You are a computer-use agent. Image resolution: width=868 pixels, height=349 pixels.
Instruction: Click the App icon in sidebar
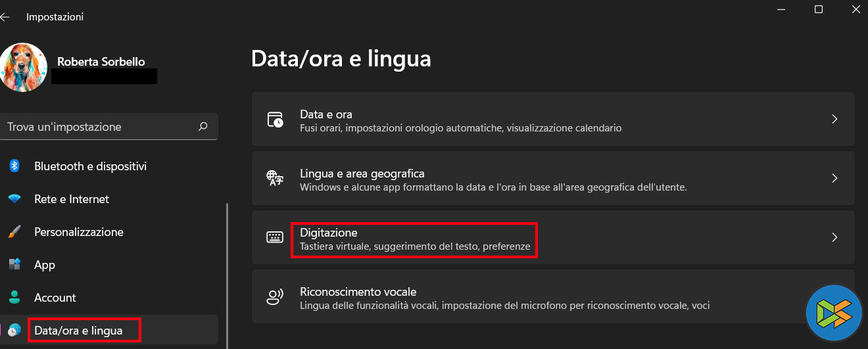(14, 265)
